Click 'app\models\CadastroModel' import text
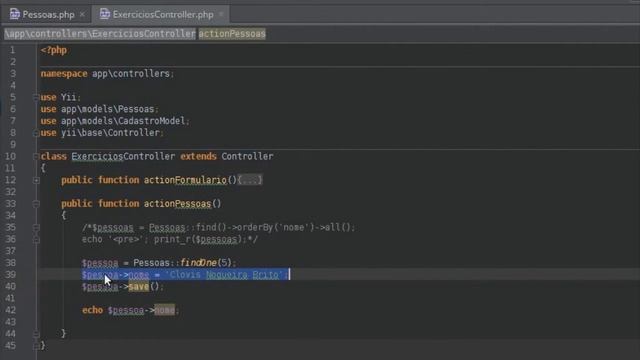The width and height of the screenshot is (640, 360). [123, 121]
